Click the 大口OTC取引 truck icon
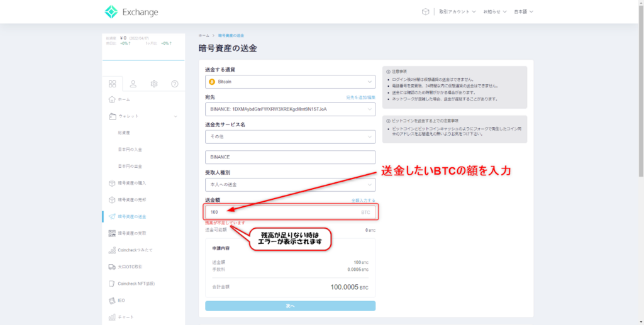 112,267
